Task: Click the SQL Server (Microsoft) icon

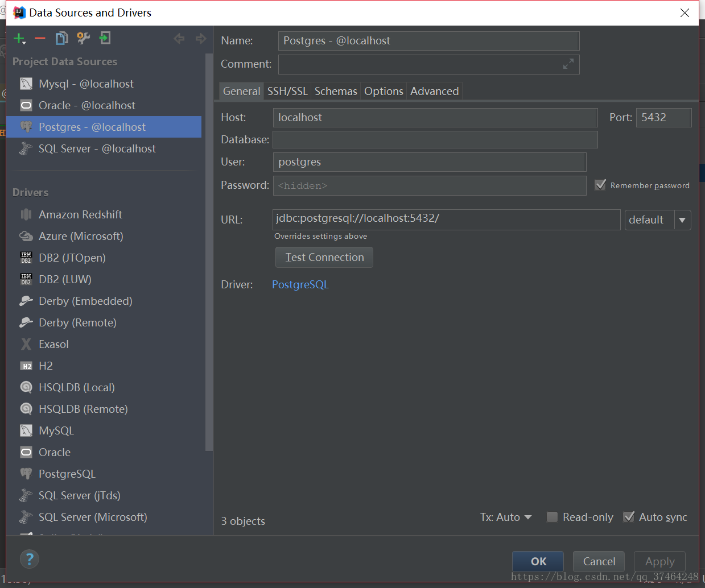Action: click(x=26, y=517)
